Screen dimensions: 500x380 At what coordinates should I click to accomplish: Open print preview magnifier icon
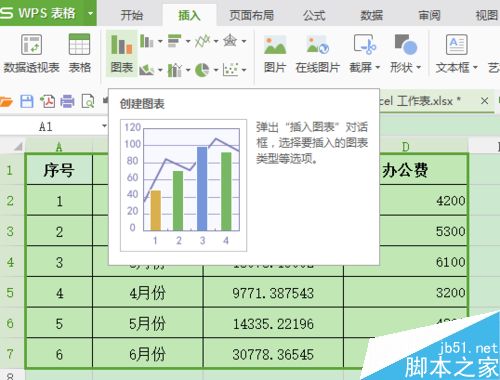pyautogui.click(x=88, y=101)
